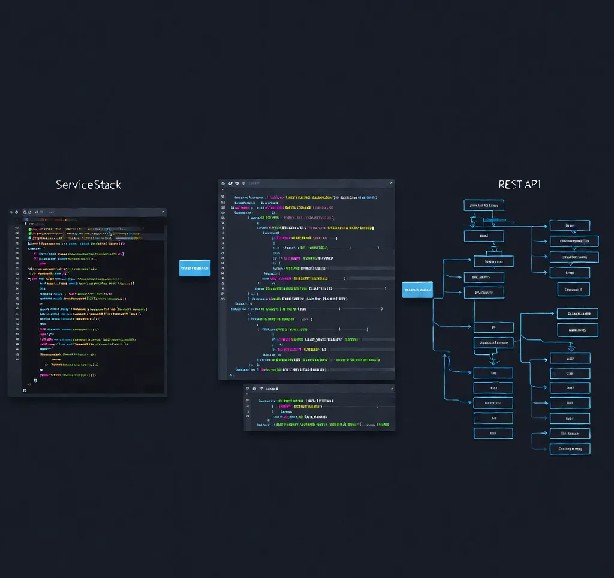Click the blue button right of ServiceStack code window
This screenshot has height=578, width=614.
[195, 268]
